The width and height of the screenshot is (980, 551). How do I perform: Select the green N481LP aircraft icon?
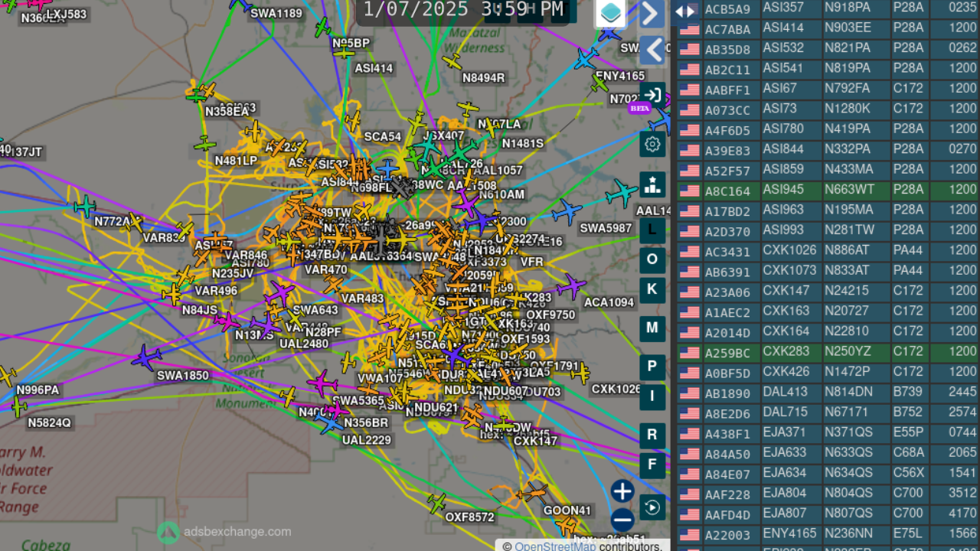click(204, 144)
